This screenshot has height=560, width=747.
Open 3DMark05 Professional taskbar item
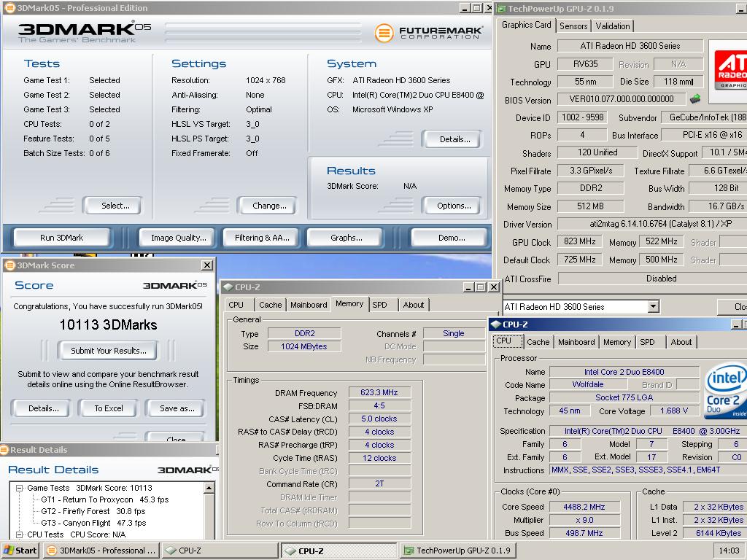point(101,551)
